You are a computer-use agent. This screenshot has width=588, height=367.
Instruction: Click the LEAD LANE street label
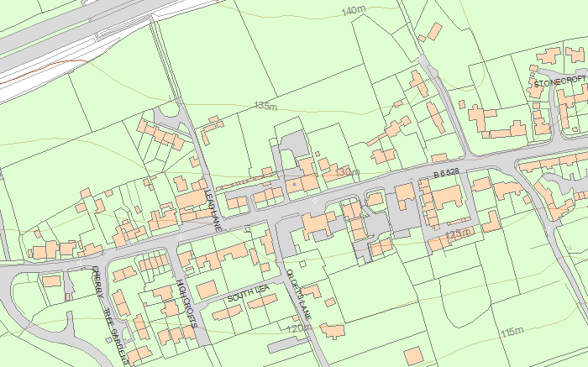tap(213, 210)
